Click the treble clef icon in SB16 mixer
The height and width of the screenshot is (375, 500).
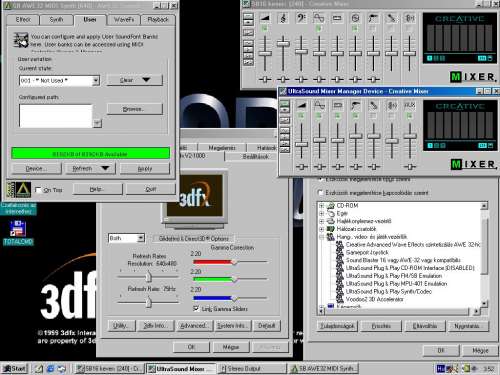point(283,18)
